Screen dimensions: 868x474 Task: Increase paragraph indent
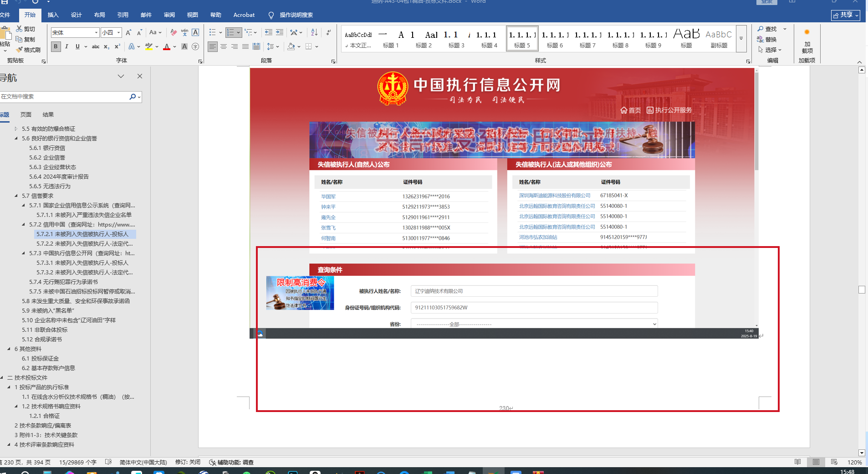point(280,32)
